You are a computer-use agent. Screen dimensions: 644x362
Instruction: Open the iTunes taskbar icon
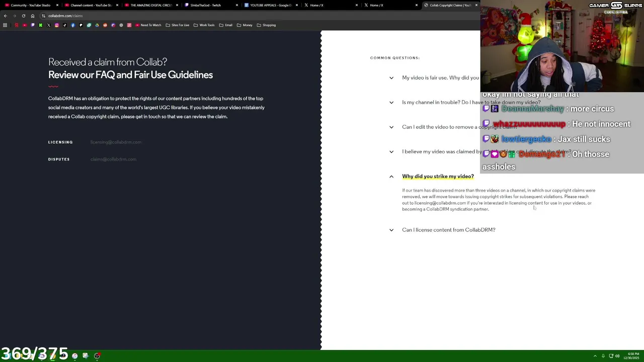point(75,356)
